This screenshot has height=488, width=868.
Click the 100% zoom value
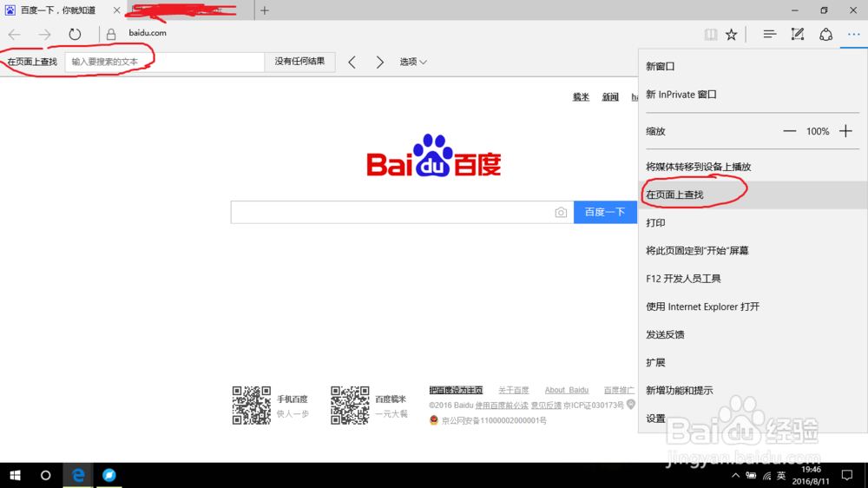click(818, 131)
